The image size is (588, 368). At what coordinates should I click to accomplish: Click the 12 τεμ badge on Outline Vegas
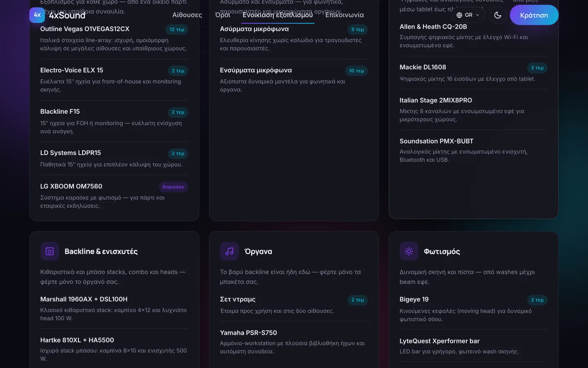[x=177, y=29]
